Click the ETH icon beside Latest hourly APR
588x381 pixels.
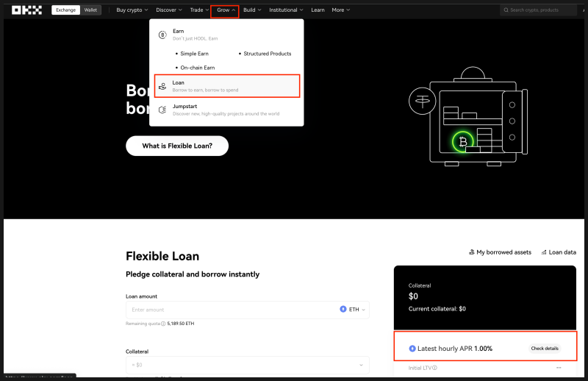412,349
